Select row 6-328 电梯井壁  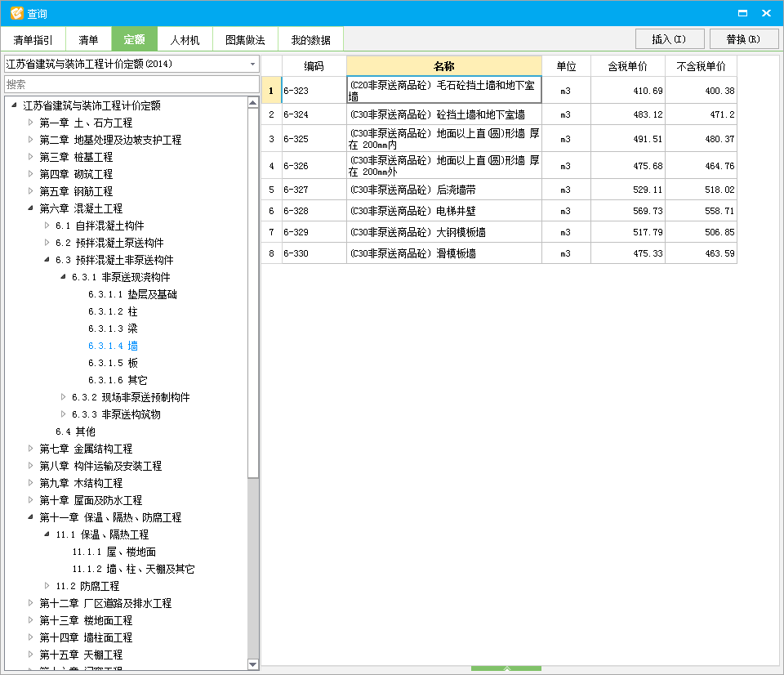coord(499,211)
